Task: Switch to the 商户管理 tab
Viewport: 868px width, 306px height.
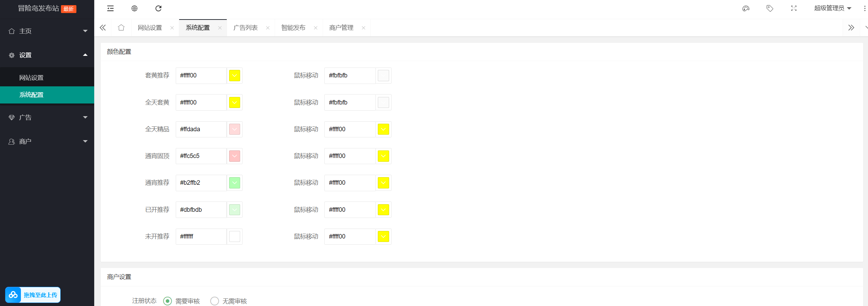Action: (x=341, y=28)
